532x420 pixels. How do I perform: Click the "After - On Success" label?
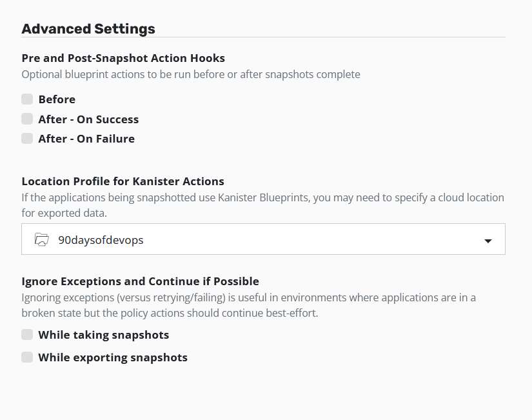pyautogui.click(x=88, y=119)
